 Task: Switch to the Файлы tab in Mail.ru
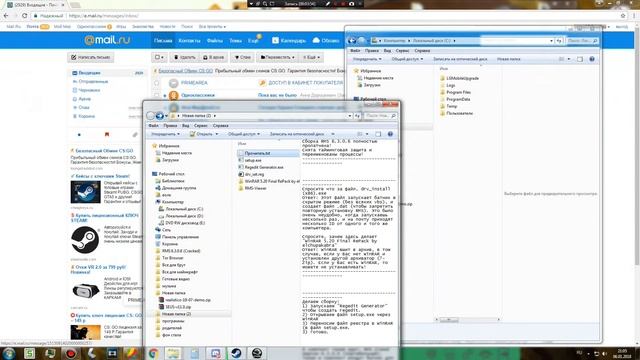[215, 40]
